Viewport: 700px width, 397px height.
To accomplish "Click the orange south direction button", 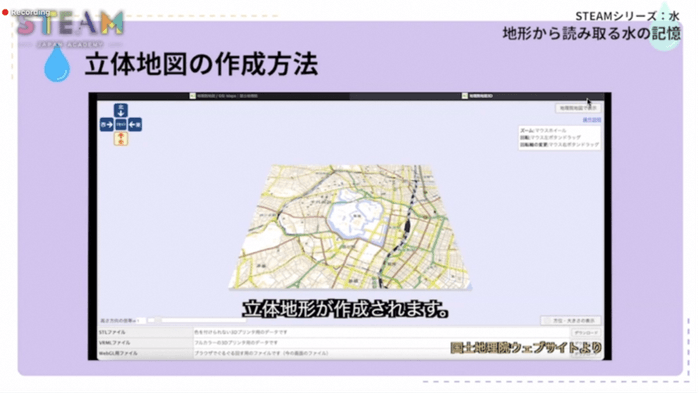I will pyautogui.click(x=121, y=139).
